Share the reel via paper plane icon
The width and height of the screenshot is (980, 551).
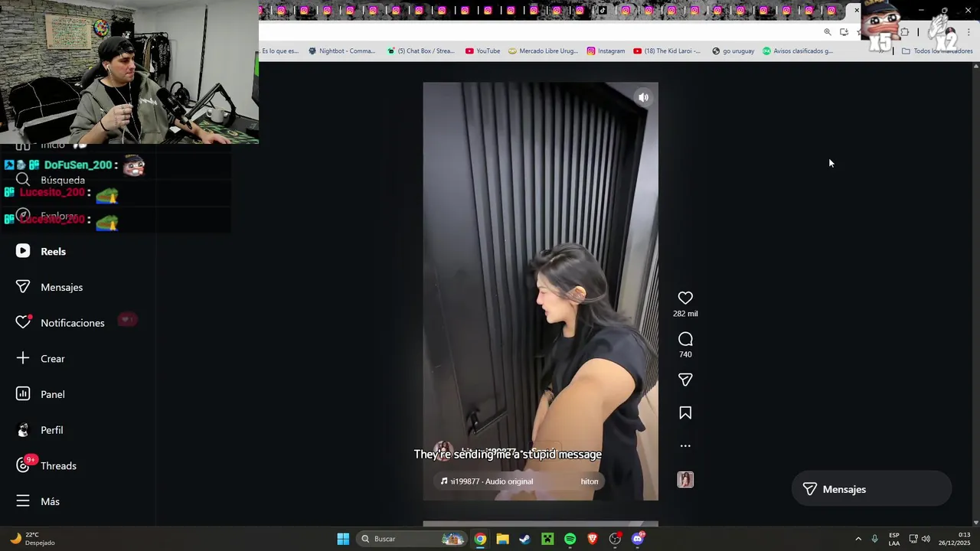pyautogui.click(x=685, y=380)
